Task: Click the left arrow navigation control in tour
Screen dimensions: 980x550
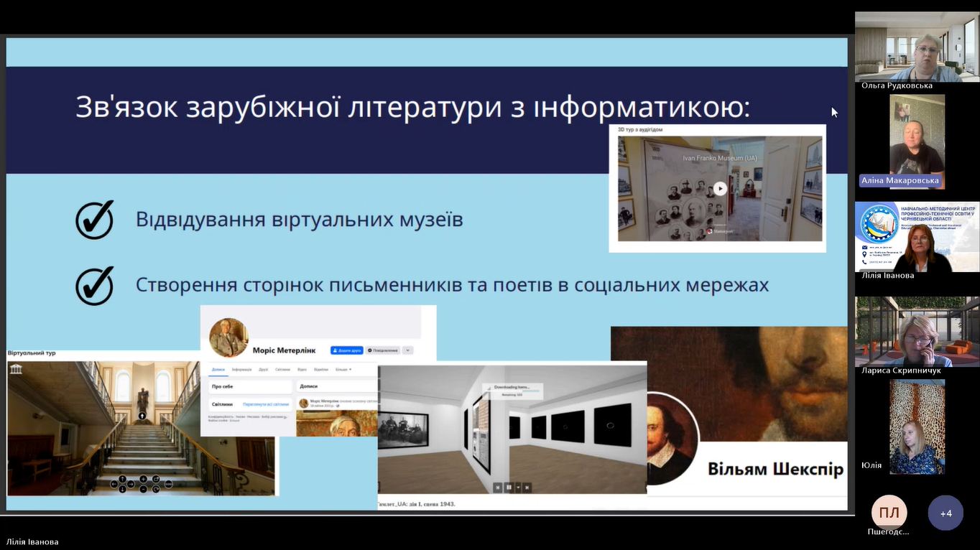Action: point(114,484)
